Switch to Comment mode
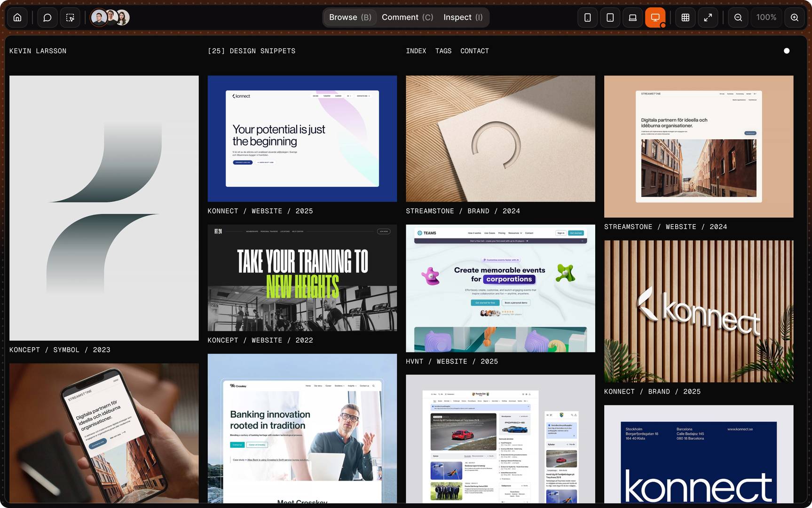 (407, 17)
